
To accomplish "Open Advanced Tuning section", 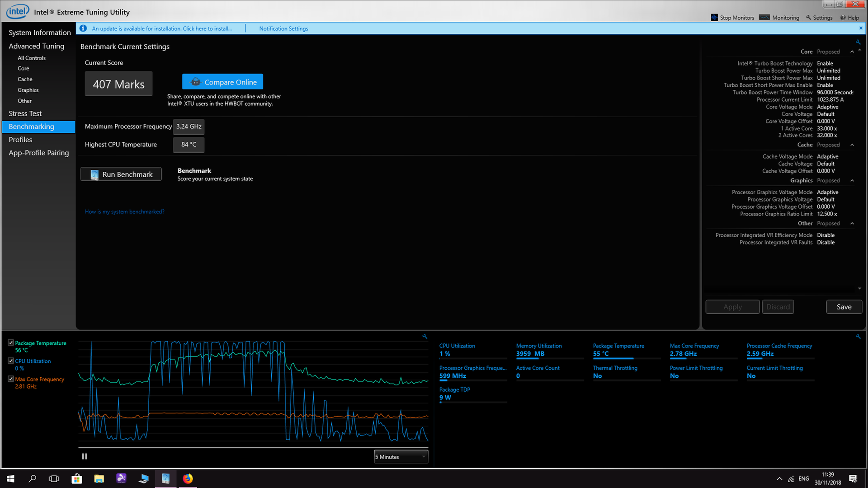I will pyautogui.click(x=37, y=46).
